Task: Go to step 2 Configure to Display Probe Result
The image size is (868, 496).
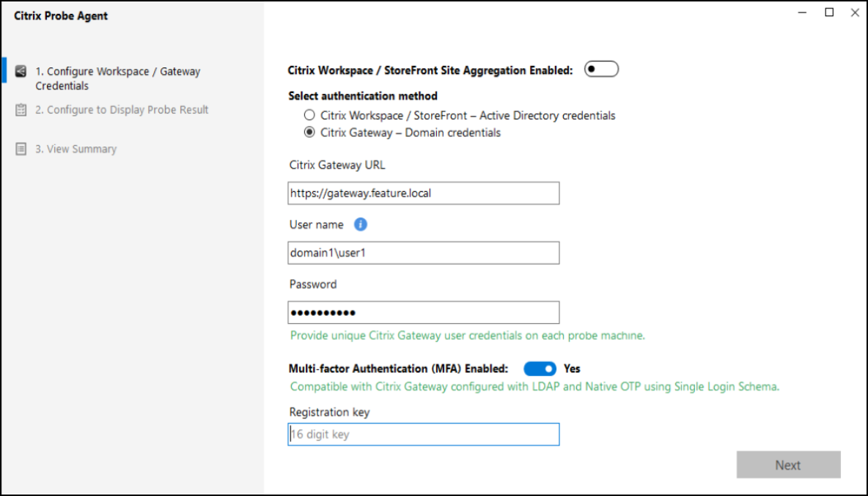Action: tap(122, 110)
